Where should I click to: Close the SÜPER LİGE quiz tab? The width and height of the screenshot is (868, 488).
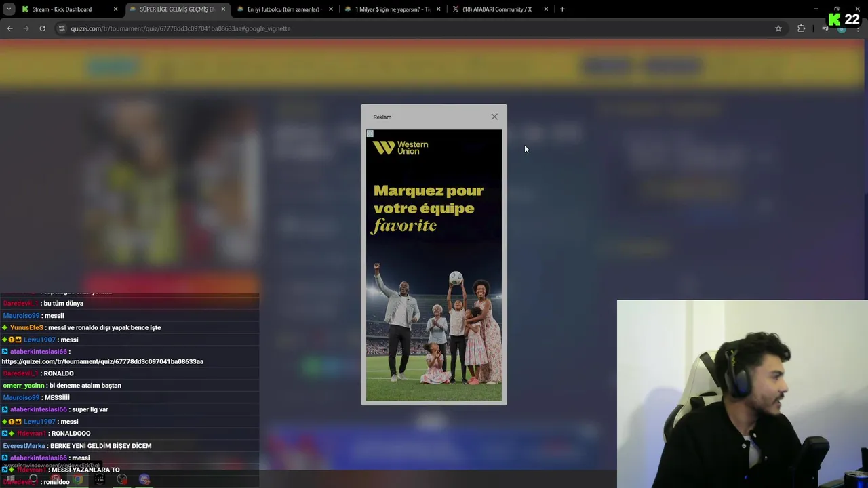(223, 9)
